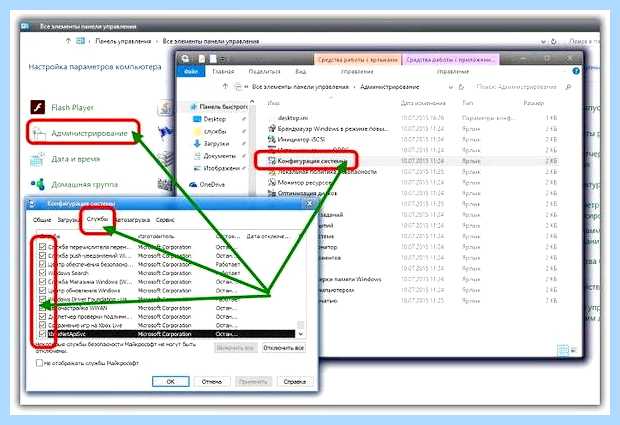This screenshot has height=425, width=620.
Task: Click the Справка button
Action: pos(295,382)
